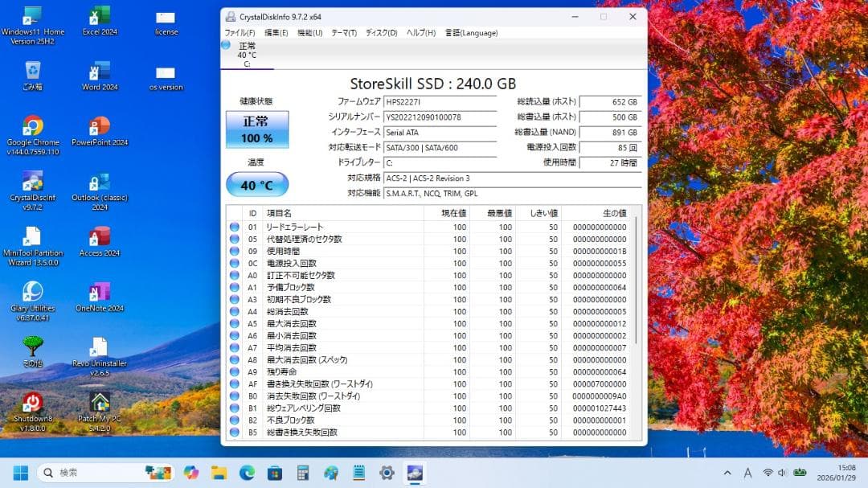Click the 40 °C temperature indicator
Image resolution: width=868 pixels, height=488 pixels.
(257, 185)
